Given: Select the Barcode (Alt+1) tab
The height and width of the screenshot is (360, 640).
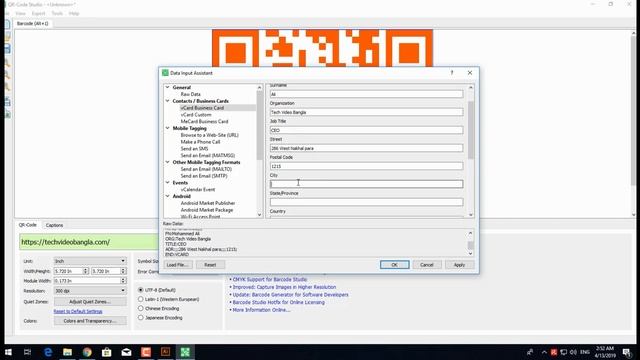Looking at the screenshot, I should [32, 24].
